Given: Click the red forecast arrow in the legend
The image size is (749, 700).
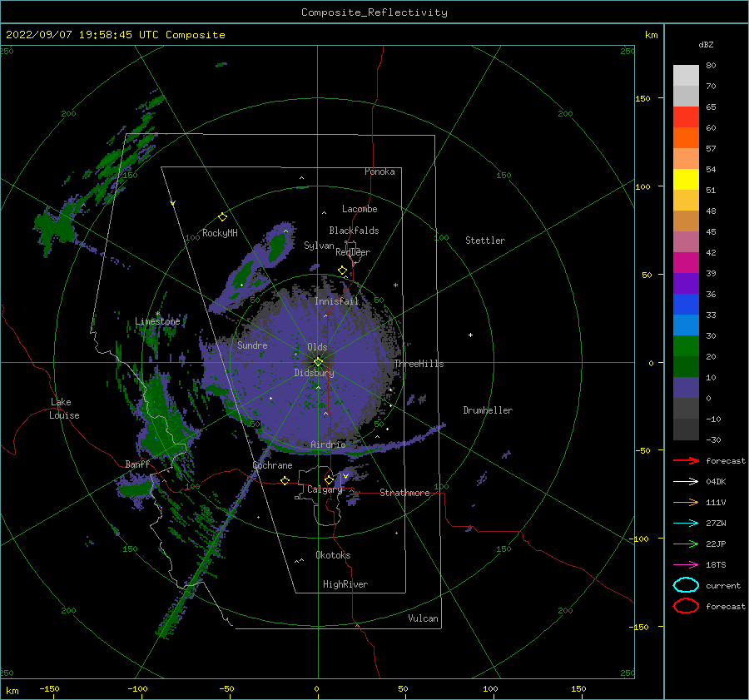Looking at the screenshot, I should tap(686, 460).
